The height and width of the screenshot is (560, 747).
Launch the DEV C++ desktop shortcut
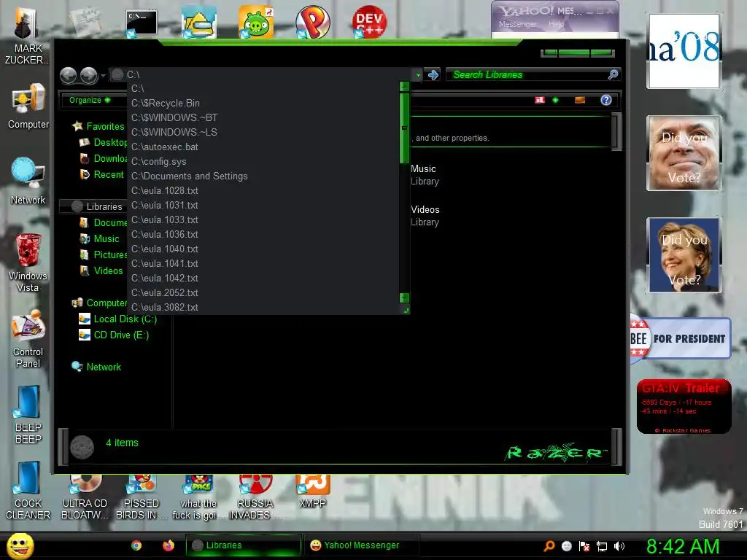coord(369,21)
